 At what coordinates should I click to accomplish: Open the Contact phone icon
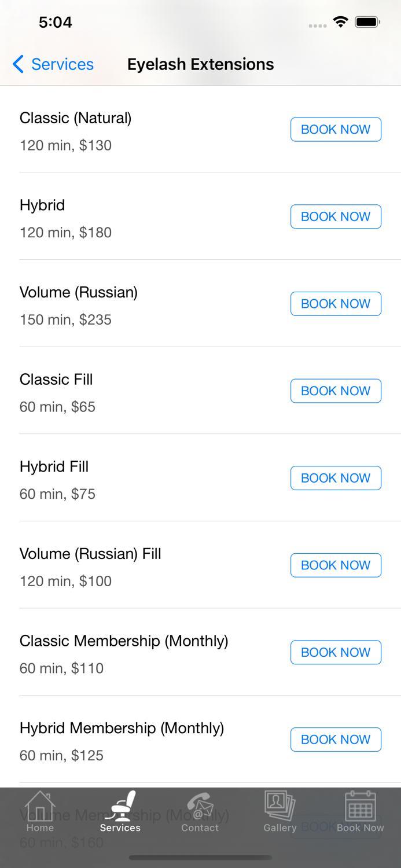coord(200,806)
